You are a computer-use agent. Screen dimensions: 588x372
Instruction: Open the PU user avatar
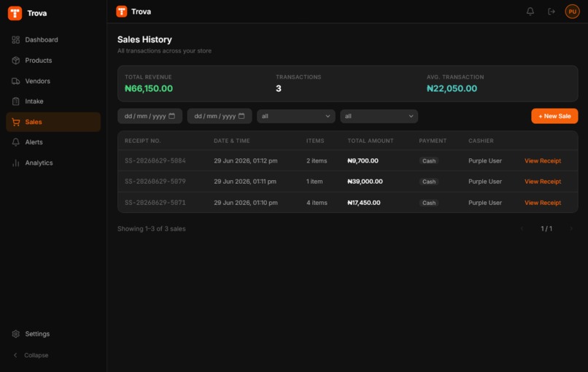coord(572,12)
